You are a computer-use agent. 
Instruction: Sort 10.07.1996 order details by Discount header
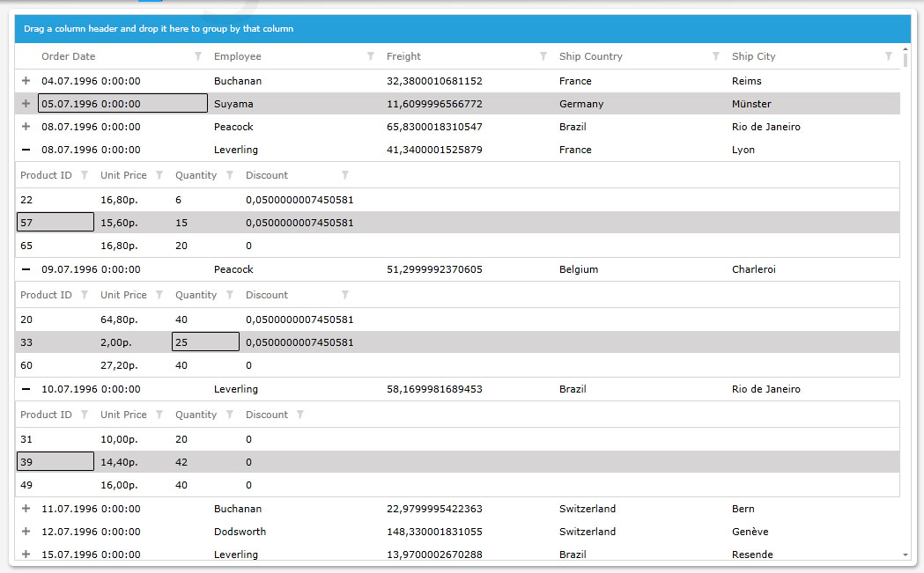point(267,415)
